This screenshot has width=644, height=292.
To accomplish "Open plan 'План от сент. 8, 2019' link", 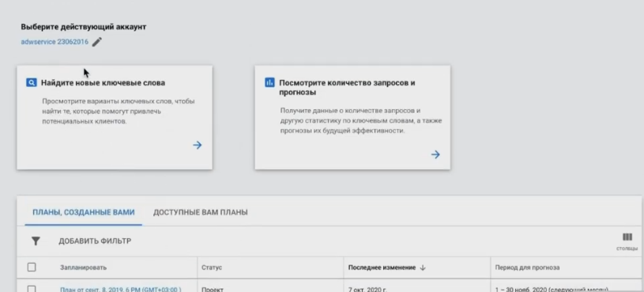I will [x=121, y=289].
